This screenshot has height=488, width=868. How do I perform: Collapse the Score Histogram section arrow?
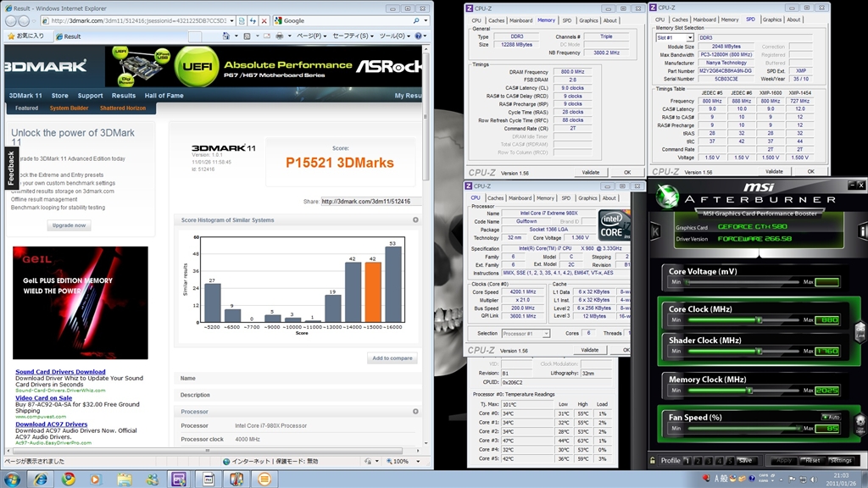pyautogui.click(x=415, y=219)
